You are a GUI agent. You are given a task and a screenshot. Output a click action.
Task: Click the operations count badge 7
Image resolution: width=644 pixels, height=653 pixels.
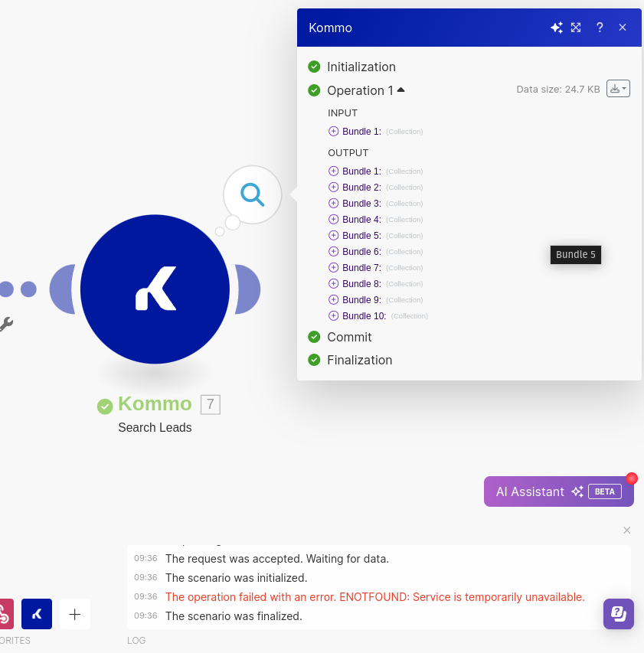(x=211, y=404)
